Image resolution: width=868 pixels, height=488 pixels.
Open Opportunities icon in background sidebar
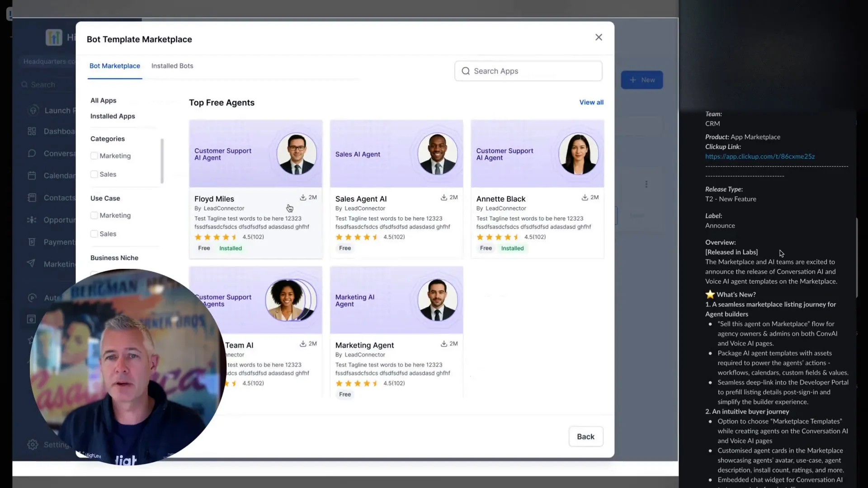click(x=32, y=220)
